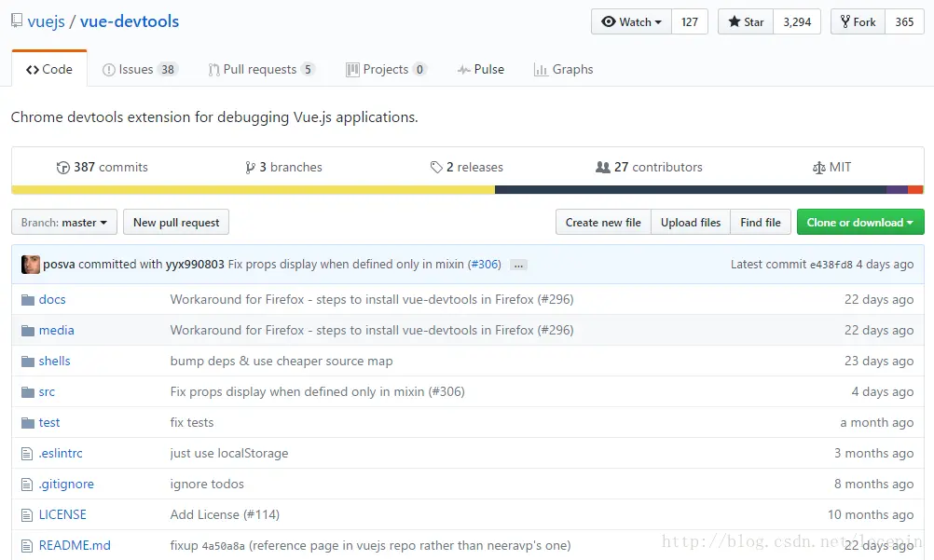Open the 'just use localStorage' commit message

coord(229,454)
